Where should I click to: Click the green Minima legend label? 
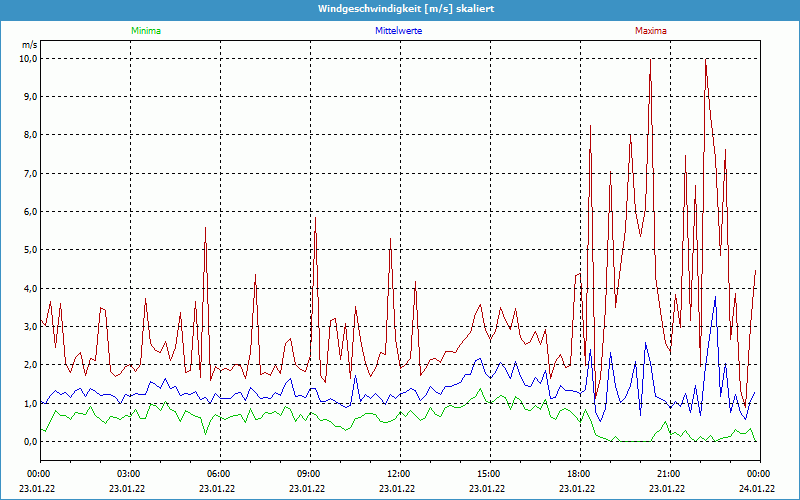click(146, 31)
